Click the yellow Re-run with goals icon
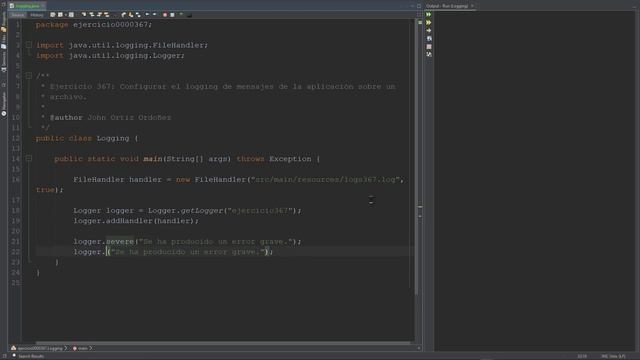The image size is (640, 360). 429,22
